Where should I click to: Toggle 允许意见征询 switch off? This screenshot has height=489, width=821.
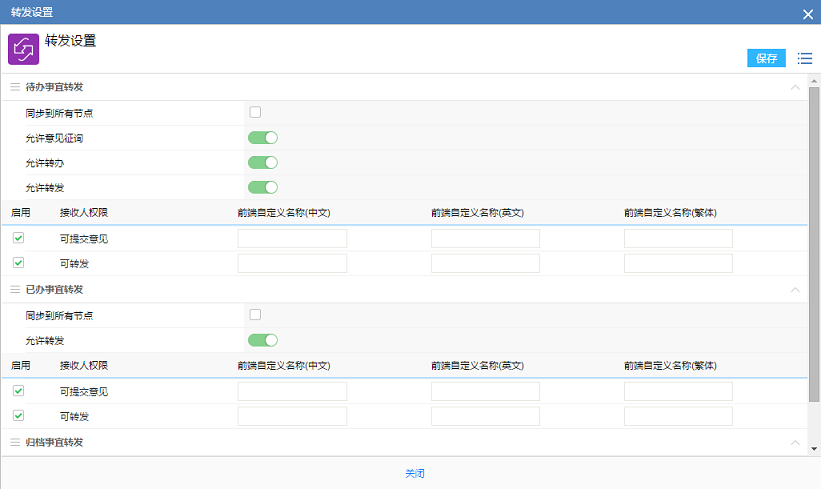[263, 138]
